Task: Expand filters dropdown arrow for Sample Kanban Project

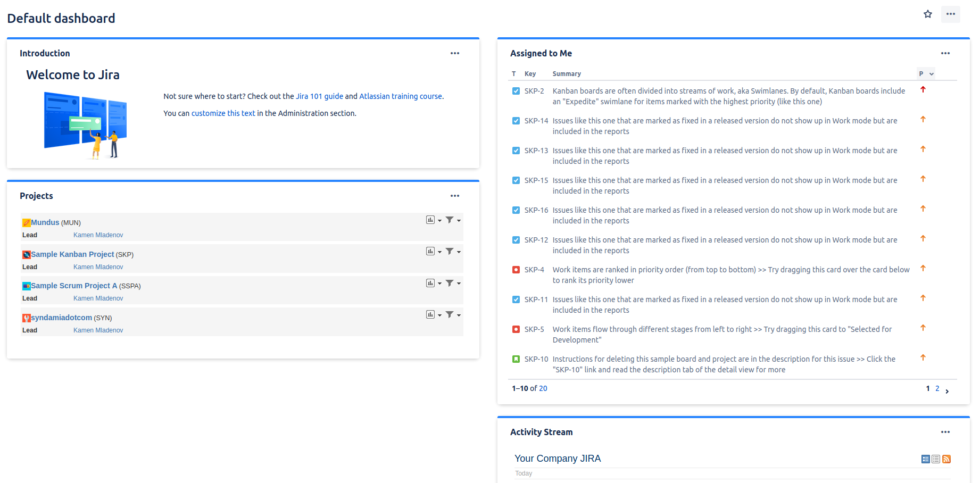Action: click(x=459, y=252)
